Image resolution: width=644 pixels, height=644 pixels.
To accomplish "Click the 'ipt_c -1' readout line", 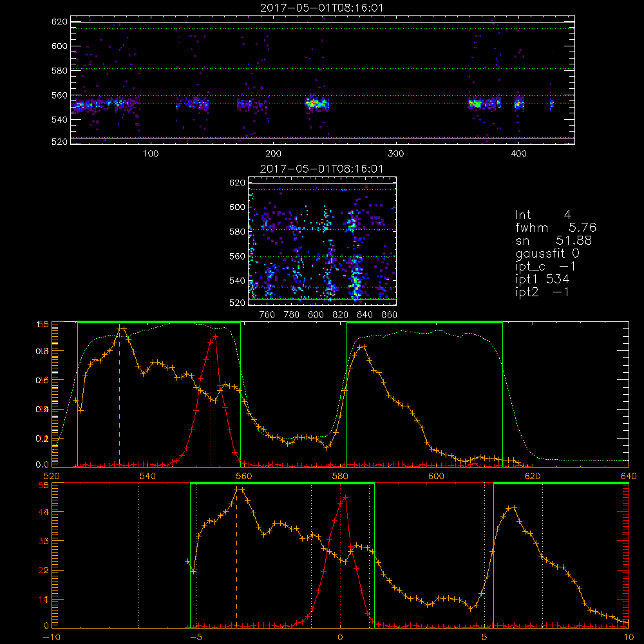I will tap(545, 267).
